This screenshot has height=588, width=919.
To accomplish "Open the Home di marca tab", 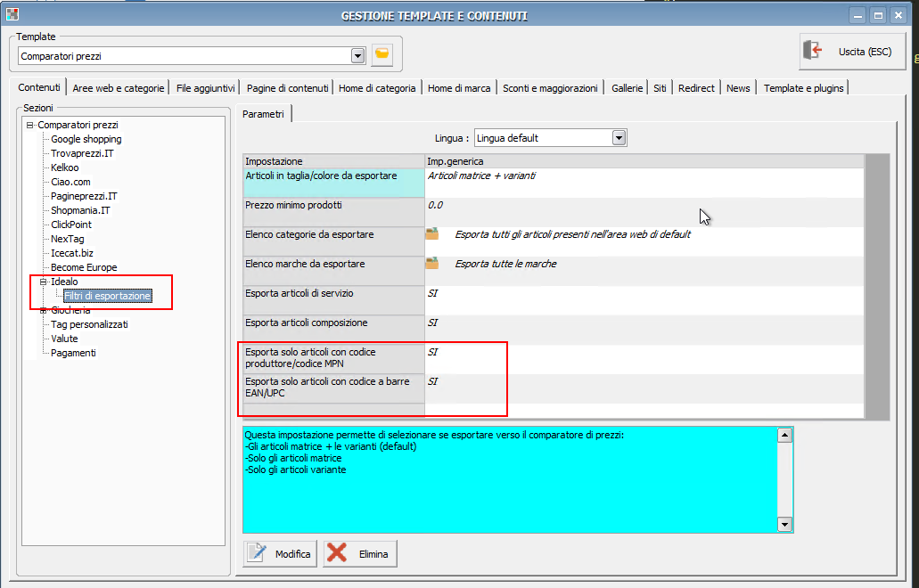I will (459, 88).
